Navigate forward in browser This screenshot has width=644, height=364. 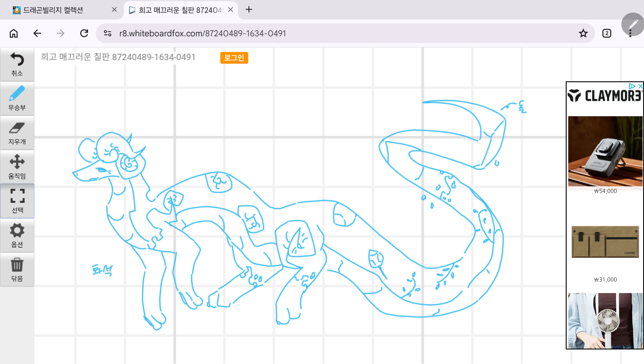(60, 34)
